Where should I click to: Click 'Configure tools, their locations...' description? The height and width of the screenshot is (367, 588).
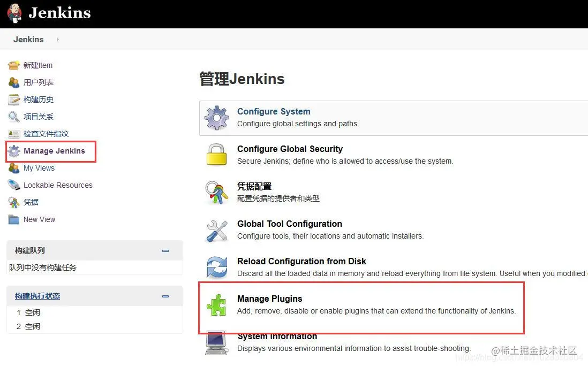(x=330, y=236)
